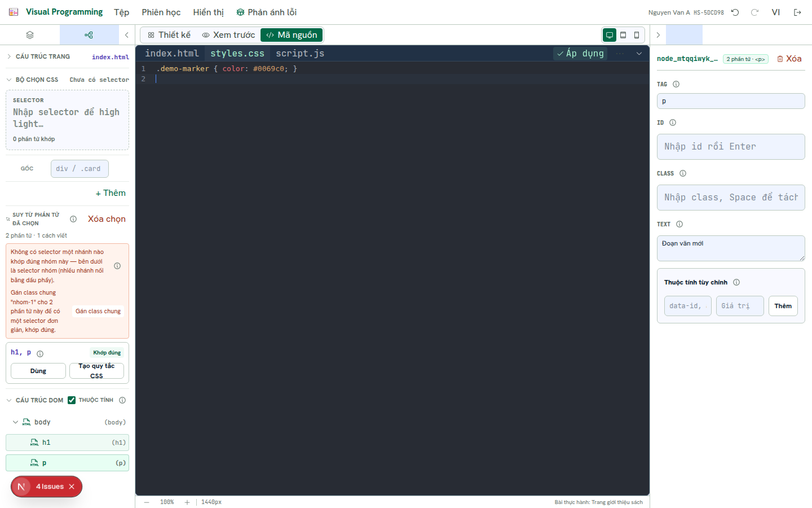
Task: Click the Xóa chọn link
Action: coord(107,219)
